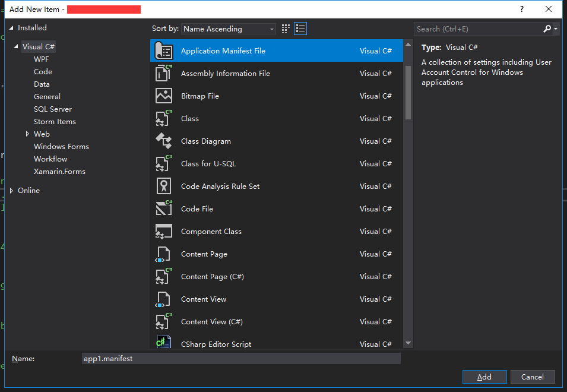
Task: Click the Bitmap File picture icon
Action: [x=164, y=96]
